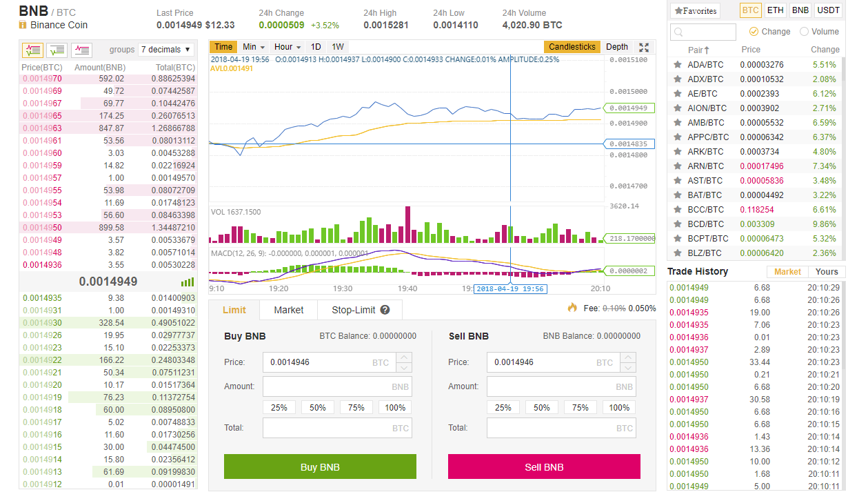Star the AST/BTC pair

678,180
